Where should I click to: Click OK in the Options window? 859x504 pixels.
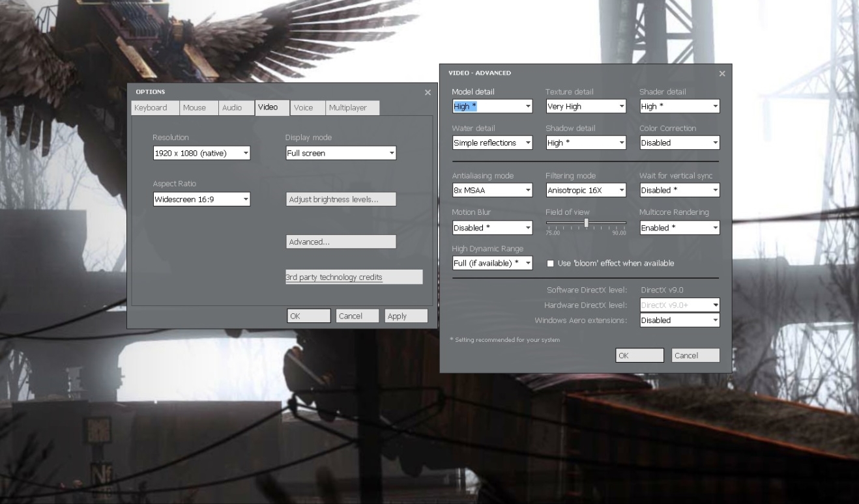(x=309, y=316)
